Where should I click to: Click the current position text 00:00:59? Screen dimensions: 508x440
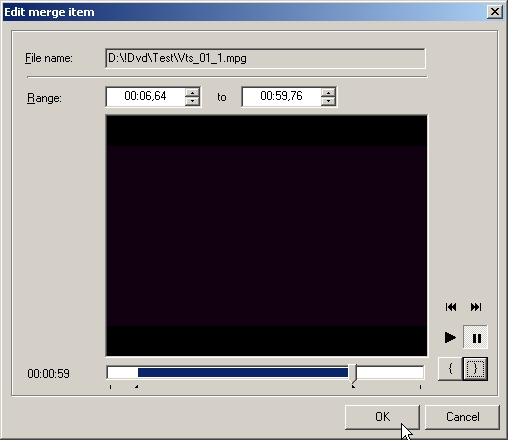click(x=49, y=374)
